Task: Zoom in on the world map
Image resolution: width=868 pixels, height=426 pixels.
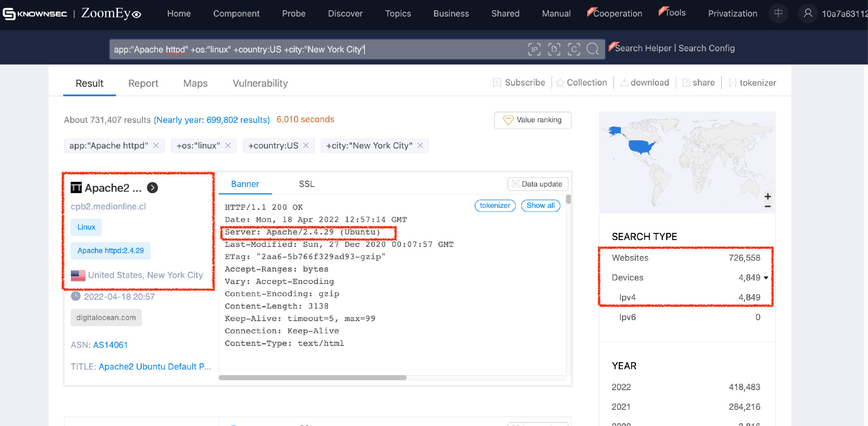Action: pos(768,196)
